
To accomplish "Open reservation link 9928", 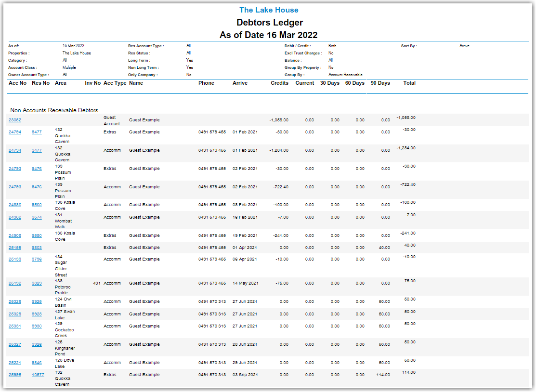I will (x=37, y=314).
